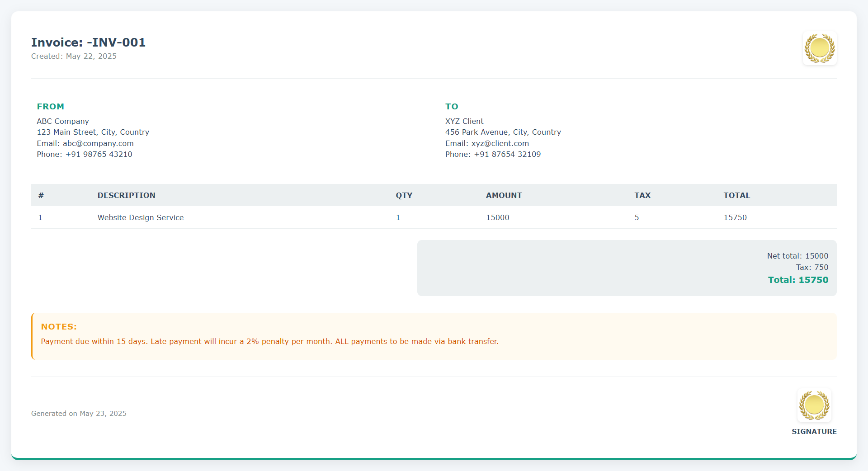Screen dimensions: 868x471
Task: Click the 15750 row total cell
Action: pos(735,217)
